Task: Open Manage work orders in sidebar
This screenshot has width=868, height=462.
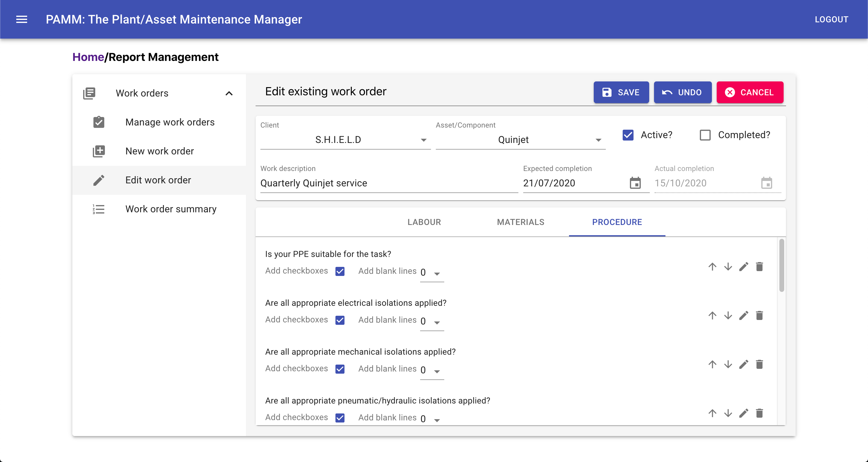Action: tap(159, 122)
